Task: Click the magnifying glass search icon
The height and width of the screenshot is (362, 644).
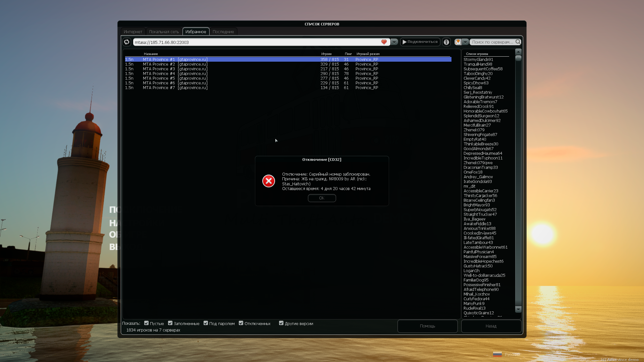Action: coord(518,42)
